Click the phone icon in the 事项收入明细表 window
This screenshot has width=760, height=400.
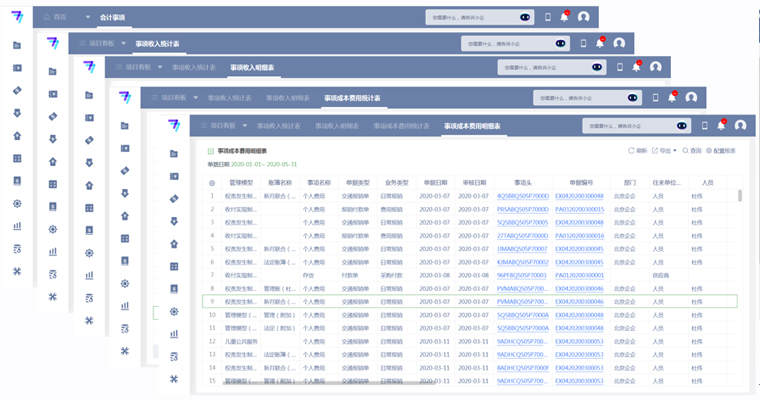click(x=620, y=67)
